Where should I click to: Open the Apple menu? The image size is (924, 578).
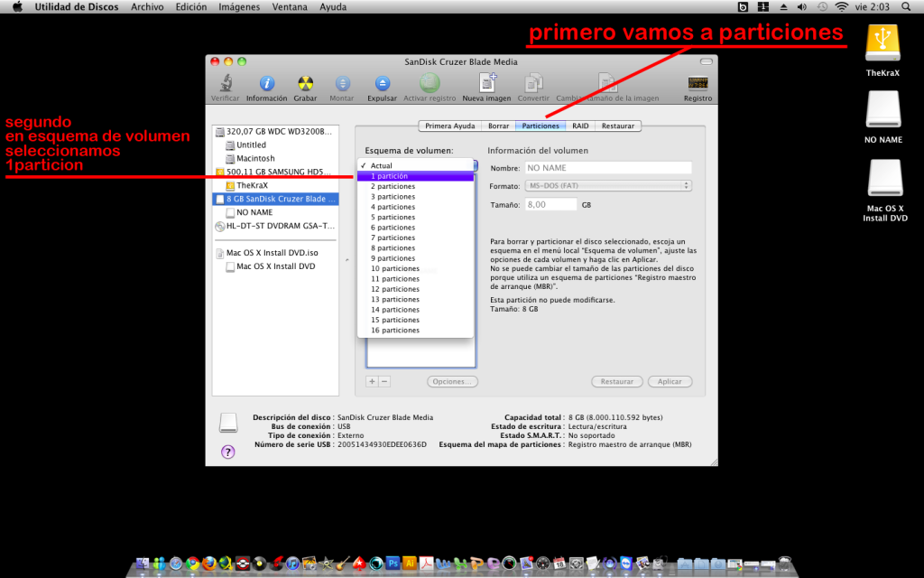(18, 7)
